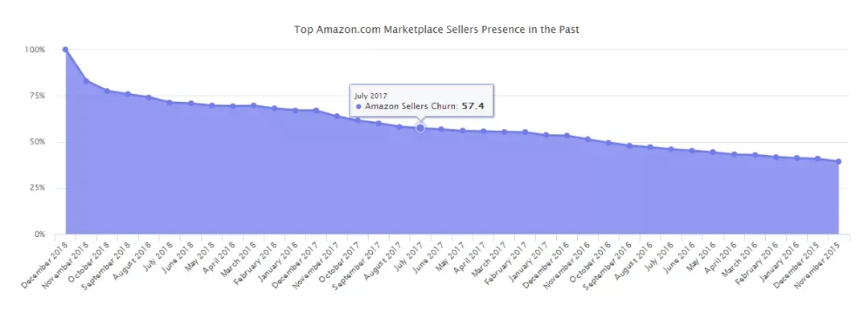Click the tooltip's purple series bullet
The image size is (868, 318).
[x=358, y=107]
